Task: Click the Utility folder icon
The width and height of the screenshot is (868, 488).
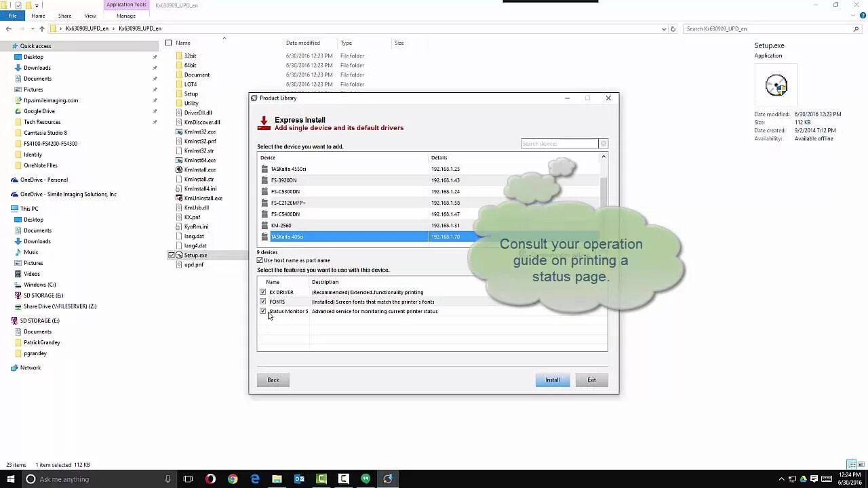Action: click(179, 103)
